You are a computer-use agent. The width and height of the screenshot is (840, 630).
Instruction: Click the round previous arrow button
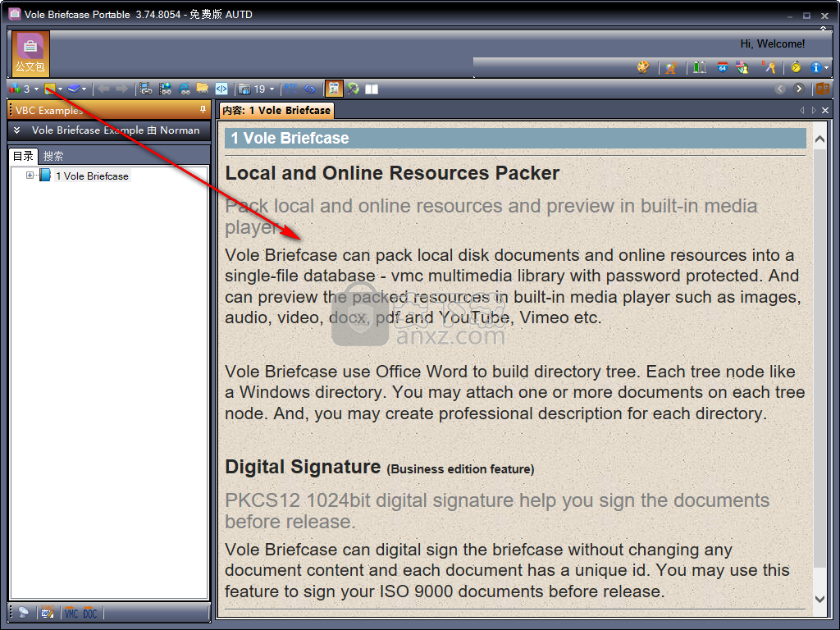(780, 89)
